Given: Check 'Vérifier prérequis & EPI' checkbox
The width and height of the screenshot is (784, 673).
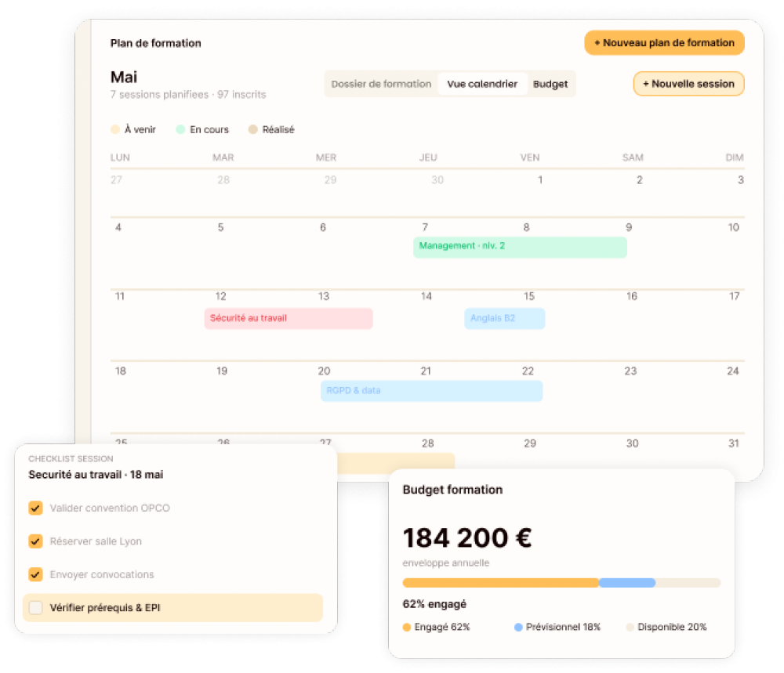Looking at the screenshot, I should coord(35,607).
